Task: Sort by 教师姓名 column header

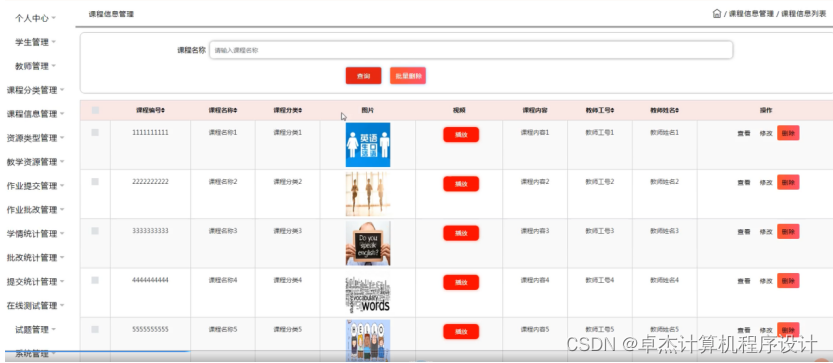Action: click(665, 111)
